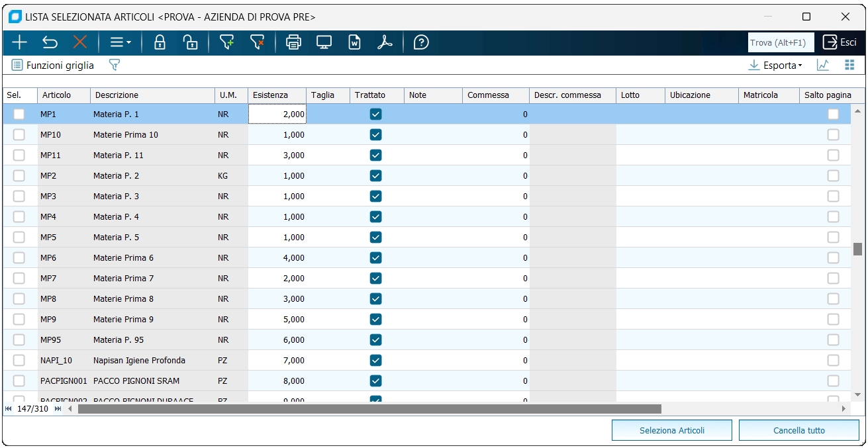Click the undo arrow icon in toolbar
The height and width of the screenshot is (448, 868).
(x=50, y=43)
